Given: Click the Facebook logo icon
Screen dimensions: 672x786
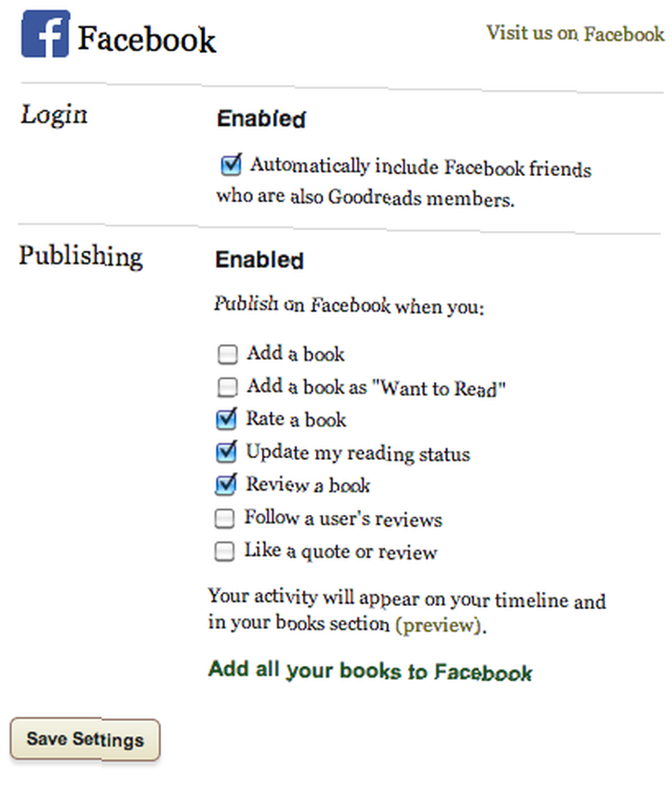Looking at the screenshot, I should 46,34.
